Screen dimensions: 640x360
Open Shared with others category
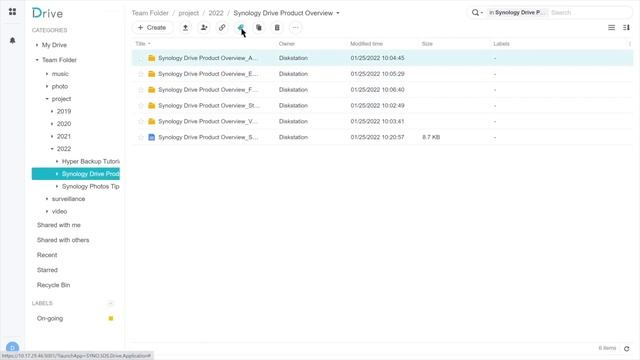coord(63,240)
